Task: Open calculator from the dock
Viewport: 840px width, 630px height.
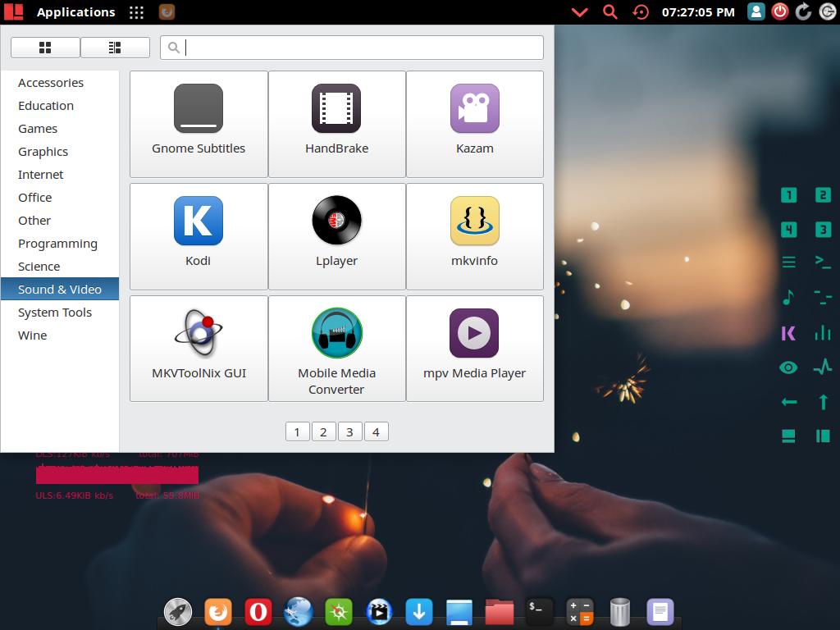Action: point(580,612)
